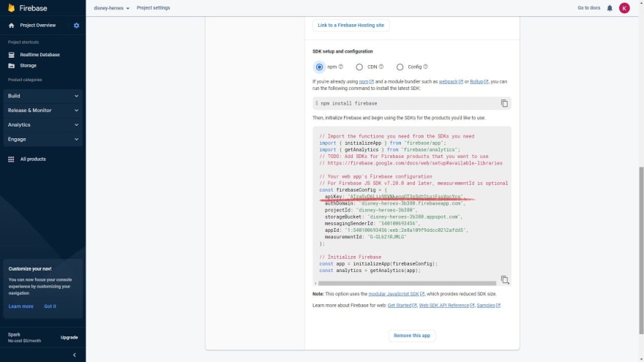
Task: Click the messagingSenderId line in code
Action: 372,224
